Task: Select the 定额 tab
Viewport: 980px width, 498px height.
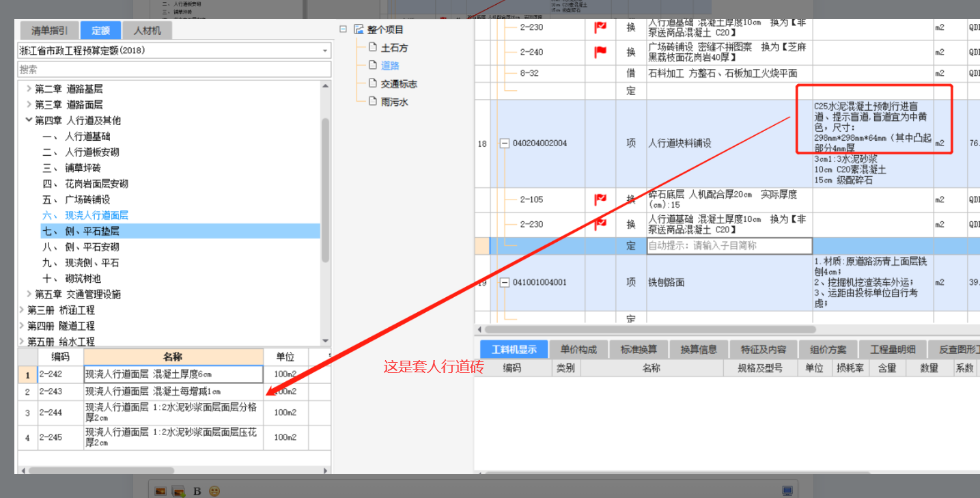Action: [100, 31]
